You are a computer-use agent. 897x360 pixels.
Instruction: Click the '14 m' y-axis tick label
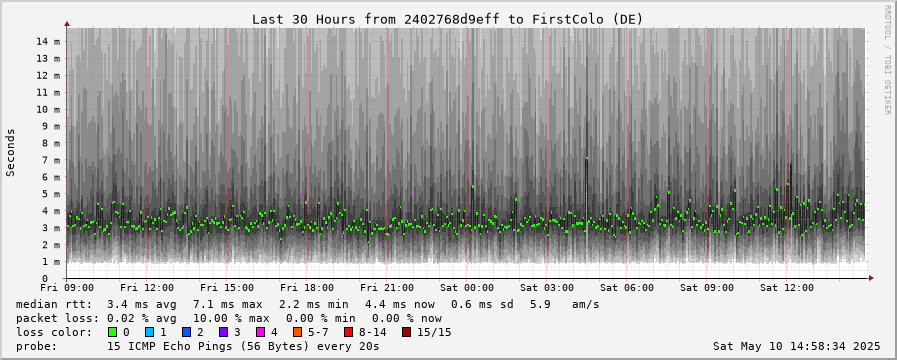[x=48, y=41]
